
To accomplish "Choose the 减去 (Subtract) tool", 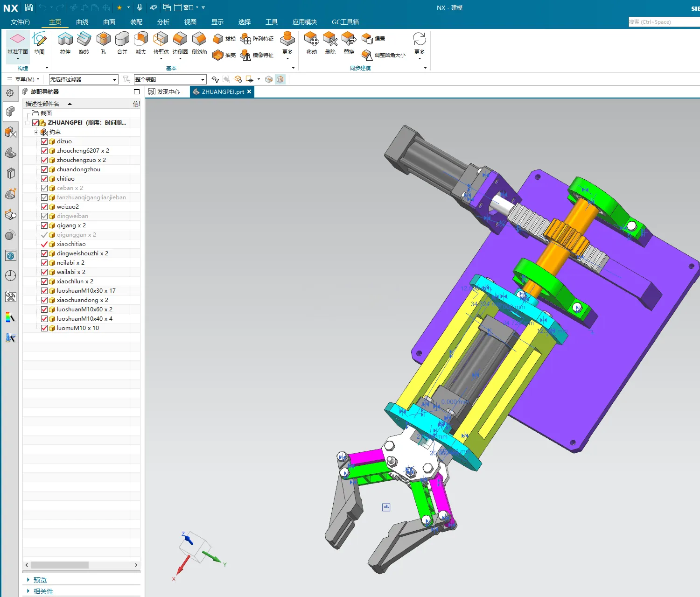I will (x=141, y=43).
